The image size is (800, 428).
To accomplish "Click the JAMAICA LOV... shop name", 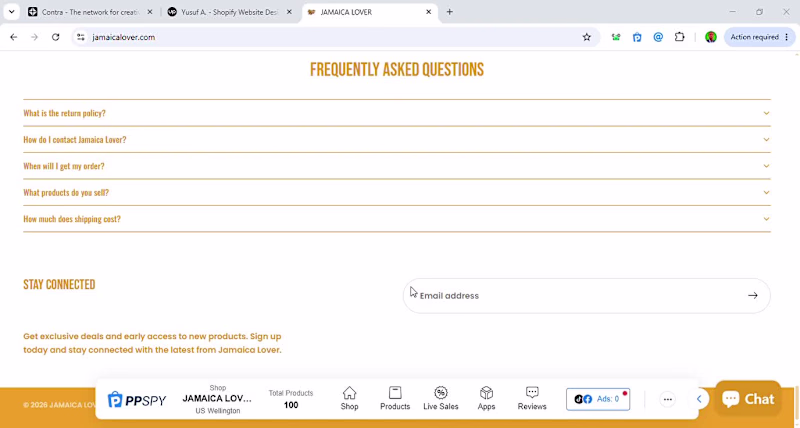I will 217,398.
